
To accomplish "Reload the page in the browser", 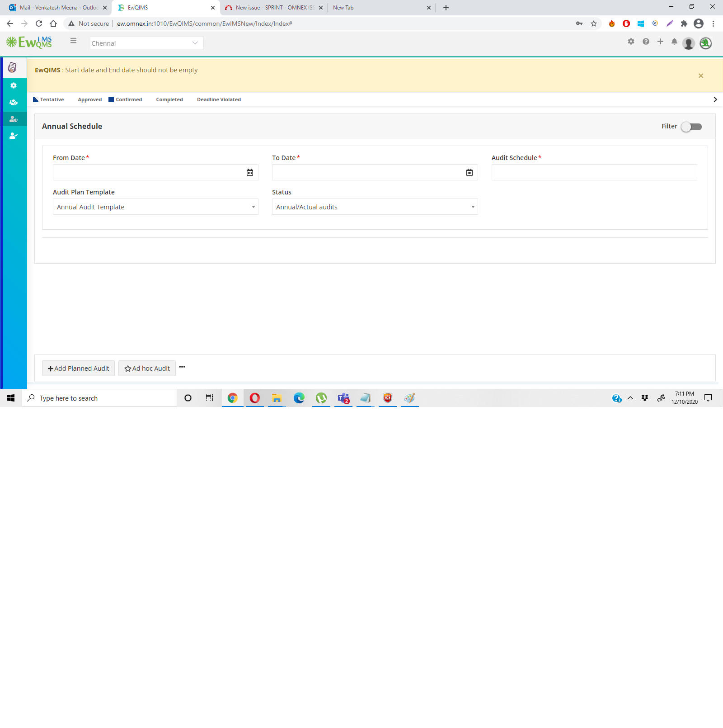I will click(x=39, y=24).
